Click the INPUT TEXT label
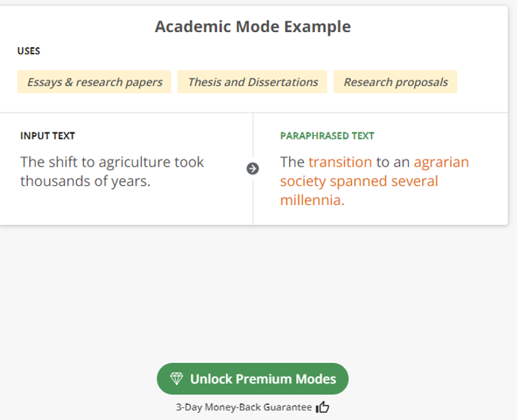Screen dimensions: 517x420 pos(48,135)
